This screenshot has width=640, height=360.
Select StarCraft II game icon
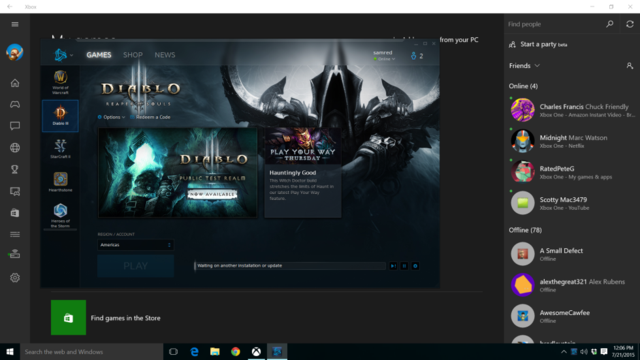[x=60, y=149]
